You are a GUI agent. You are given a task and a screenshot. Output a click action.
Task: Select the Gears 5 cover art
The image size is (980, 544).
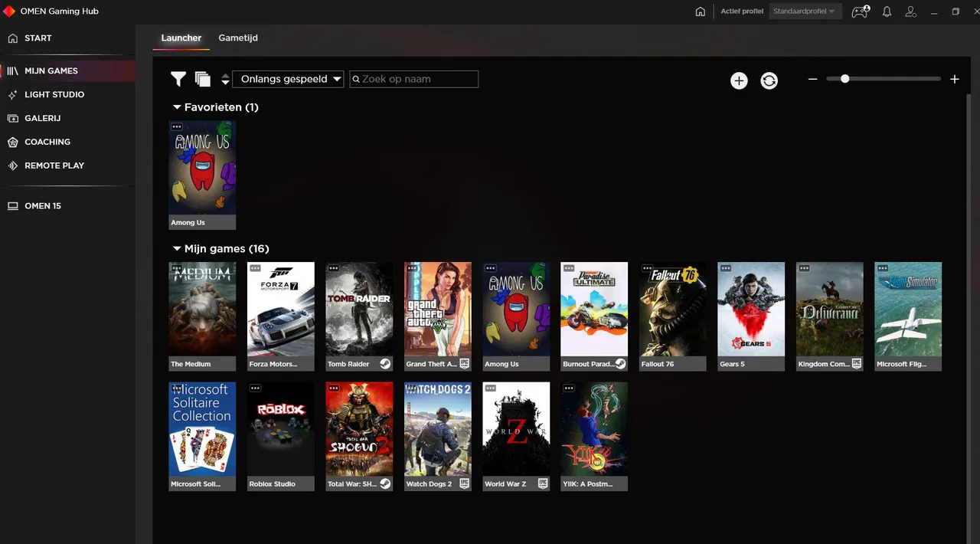point(751,310)
